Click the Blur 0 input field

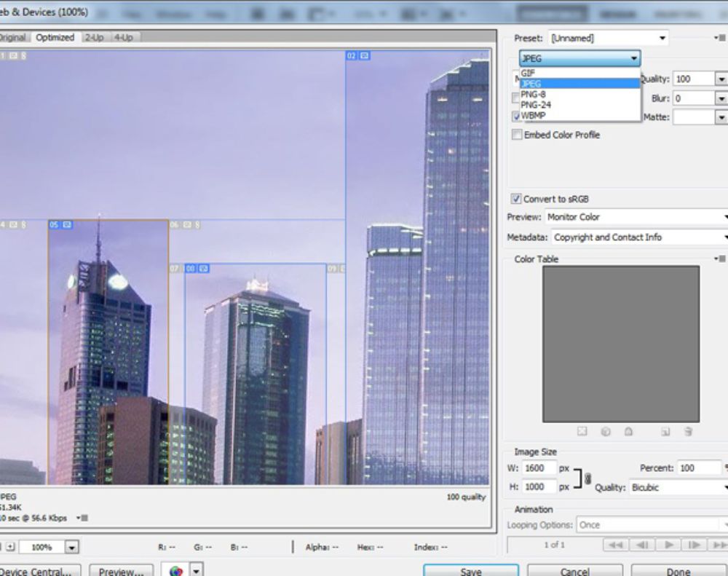pos(694,98)
